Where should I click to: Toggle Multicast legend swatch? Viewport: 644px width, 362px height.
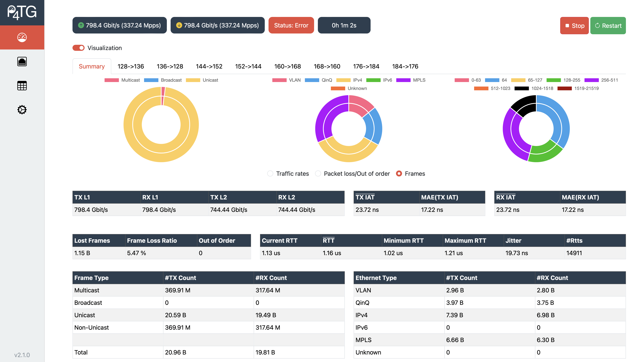(x=111, y=80)
